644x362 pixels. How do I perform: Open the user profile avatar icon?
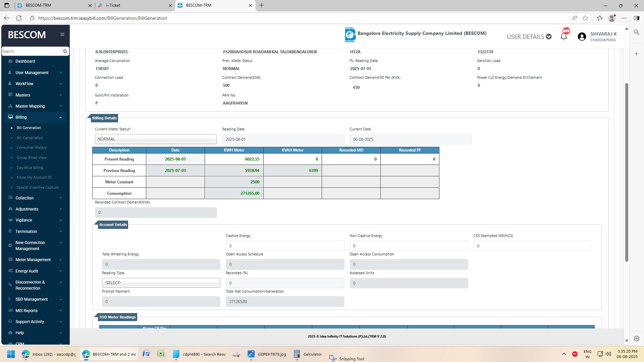pyautogui.click(x=582, y=37)
